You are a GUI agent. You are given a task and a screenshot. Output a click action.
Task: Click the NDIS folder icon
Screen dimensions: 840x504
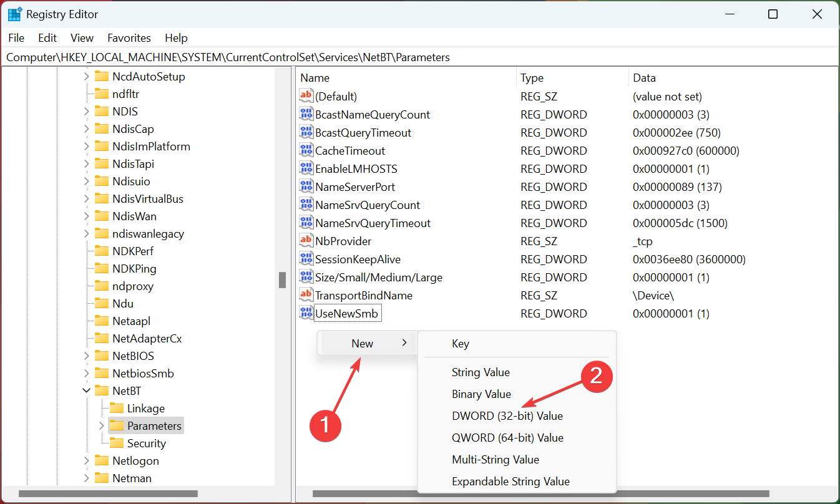pyautogui.click(x=102, y=111)
